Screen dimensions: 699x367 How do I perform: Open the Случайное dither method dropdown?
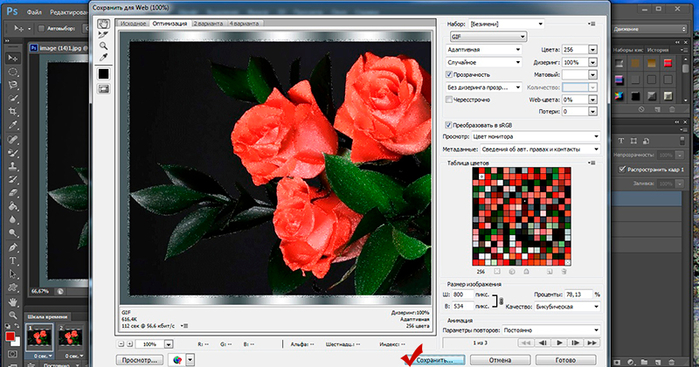(x=484, y=62)
